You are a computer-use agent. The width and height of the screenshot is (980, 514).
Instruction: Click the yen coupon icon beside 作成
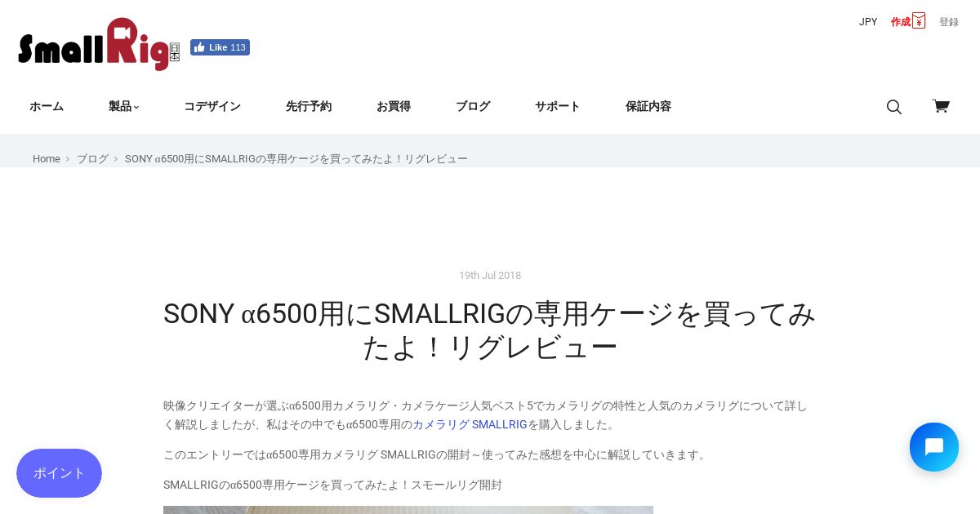tap(919, 20)
